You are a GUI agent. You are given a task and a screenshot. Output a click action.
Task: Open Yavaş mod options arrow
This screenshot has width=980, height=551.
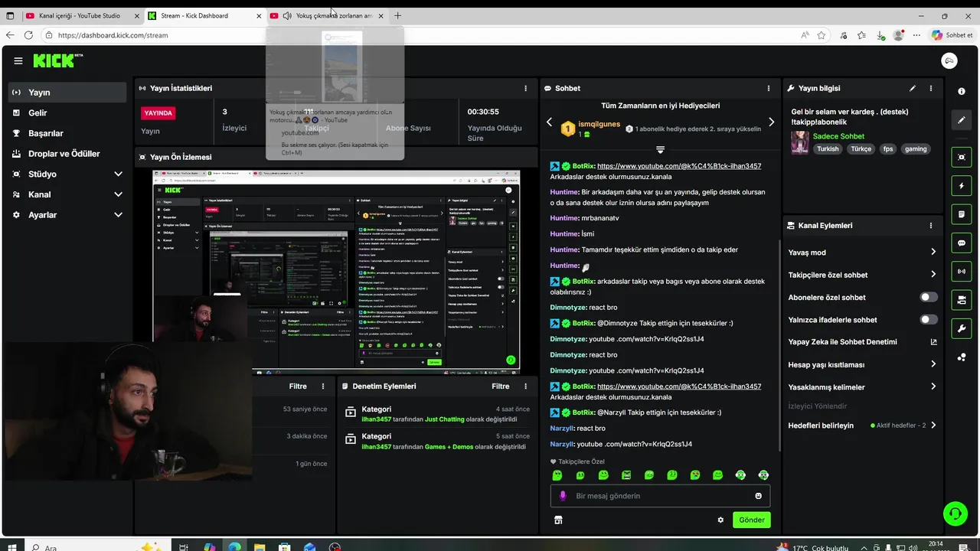pyautogui.click(x=933, y=252)
